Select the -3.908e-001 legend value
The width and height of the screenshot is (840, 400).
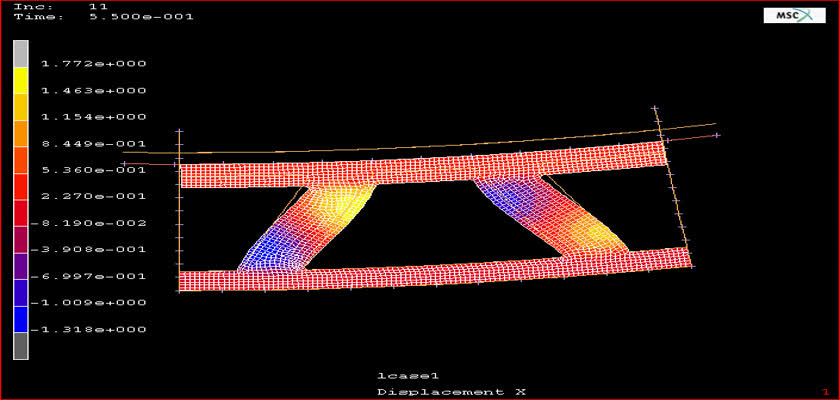88,250
